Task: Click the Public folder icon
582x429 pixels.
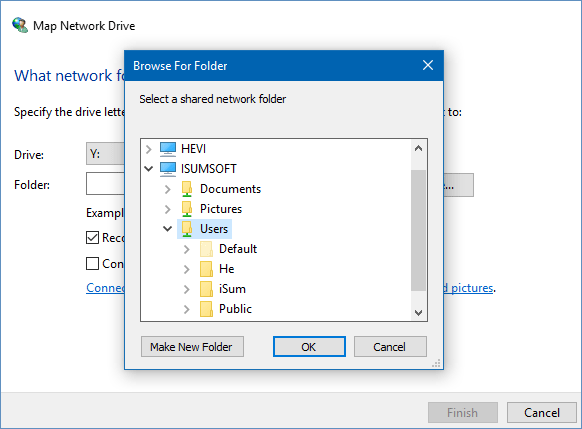Action: pyautogui.click(x=206, y=309)
